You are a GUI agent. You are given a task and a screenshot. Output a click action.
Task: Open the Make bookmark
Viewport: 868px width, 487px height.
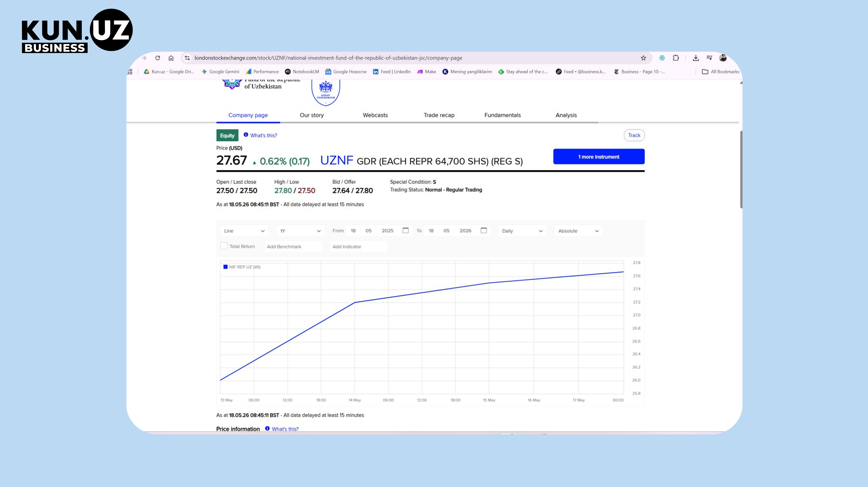426,72
